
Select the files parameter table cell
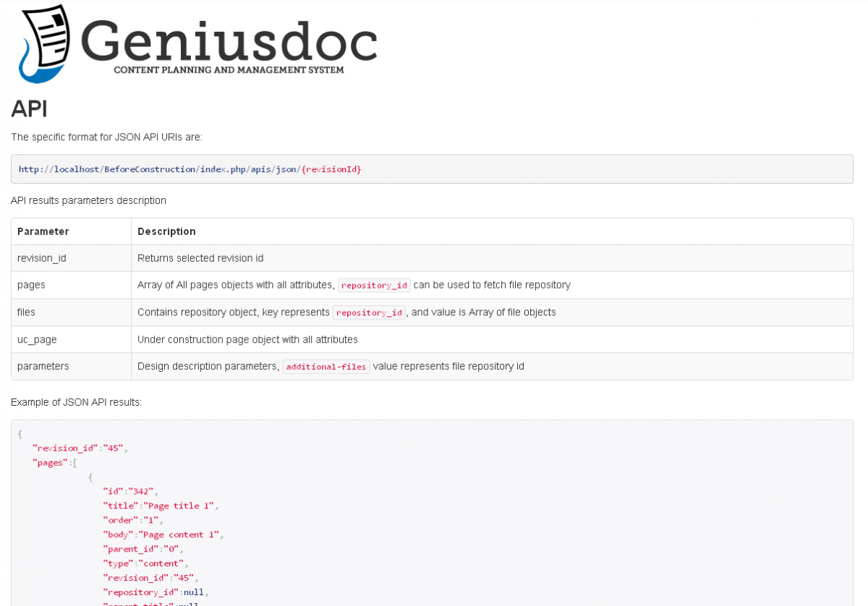pos(26,312)
